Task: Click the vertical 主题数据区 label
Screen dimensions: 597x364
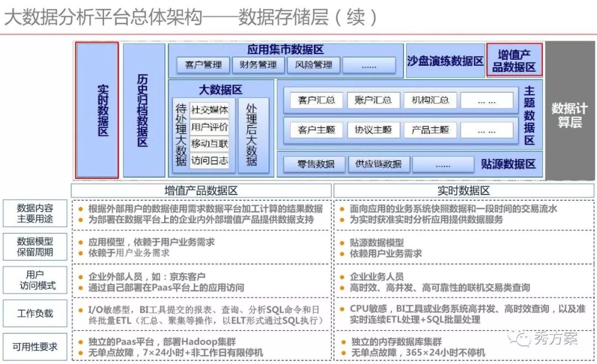Action: [530, 115]
